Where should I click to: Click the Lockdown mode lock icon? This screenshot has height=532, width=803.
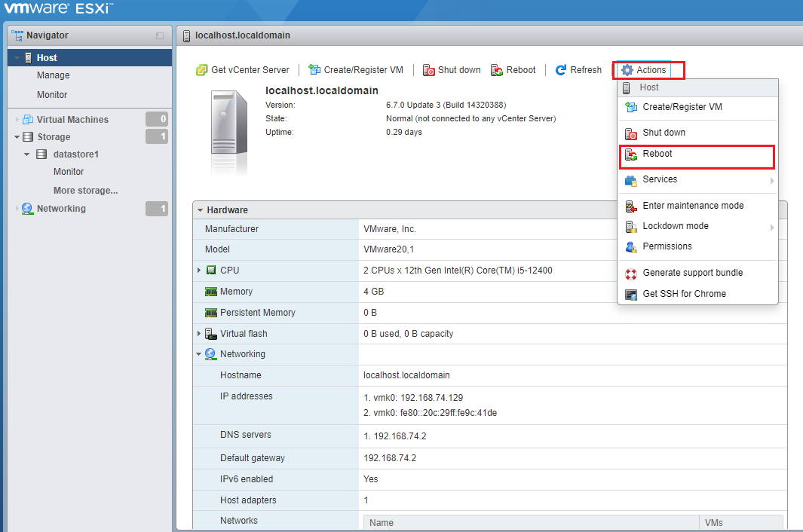click(x=631, y=226)
